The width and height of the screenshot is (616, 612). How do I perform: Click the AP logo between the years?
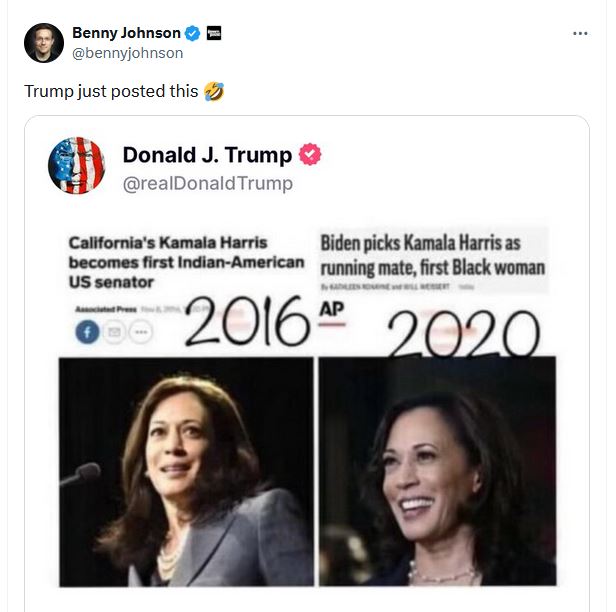[331, 308]
